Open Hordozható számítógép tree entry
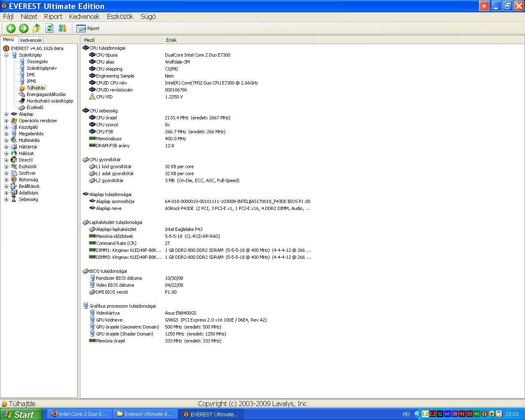This screenshot has width=525, height=420. click(50, 101)
